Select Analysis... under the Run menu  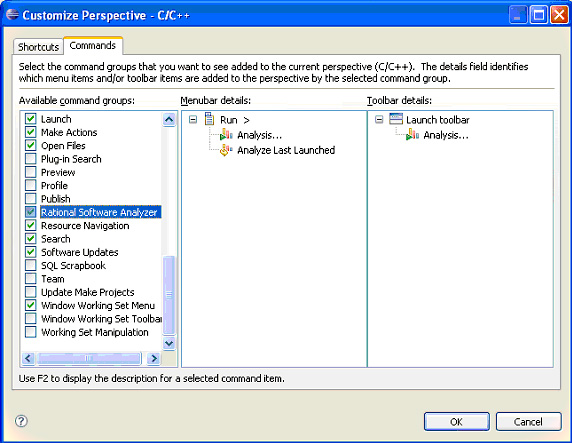(259, 135)
